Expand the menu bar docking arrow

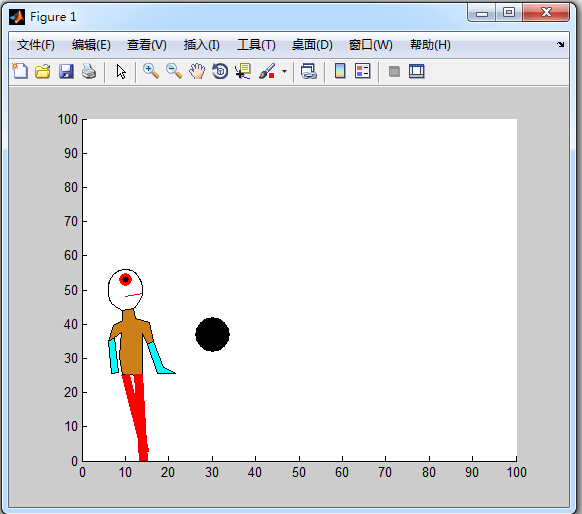560,45
